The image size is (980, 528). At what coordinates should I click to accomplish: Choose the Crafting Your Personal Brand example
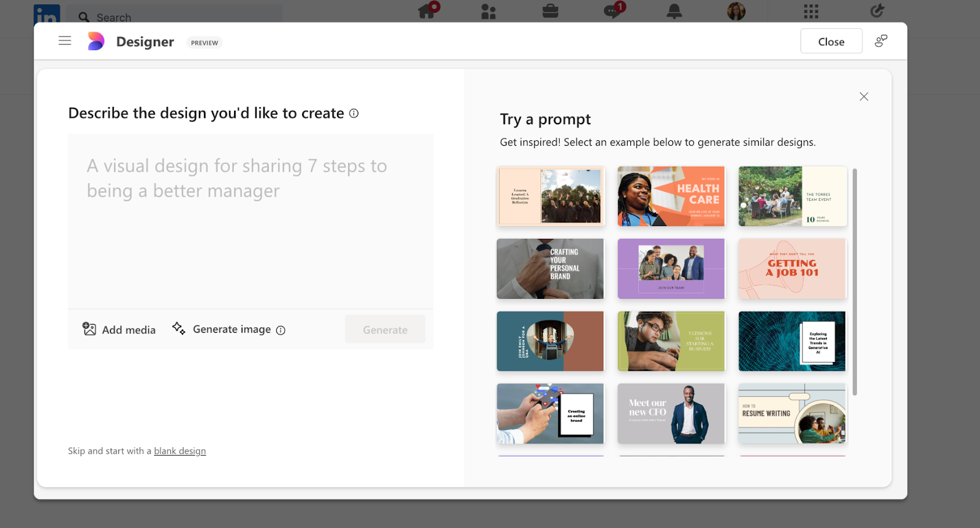(x=551, y=269)
